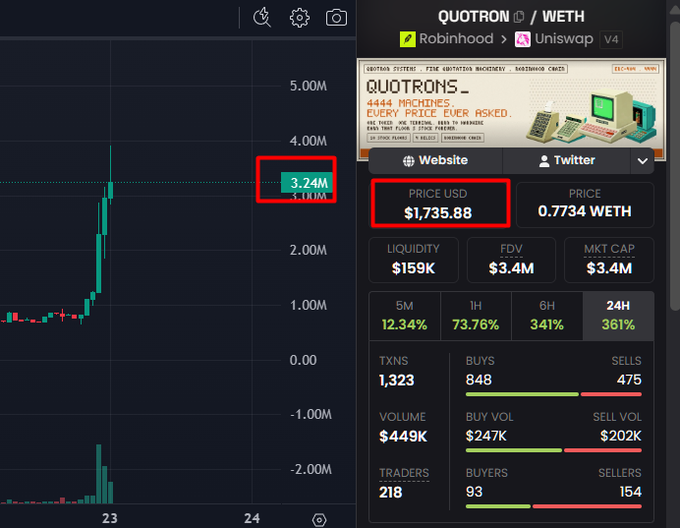
Task: Click the FDV $3.4M box
Action: coord(511,260)
